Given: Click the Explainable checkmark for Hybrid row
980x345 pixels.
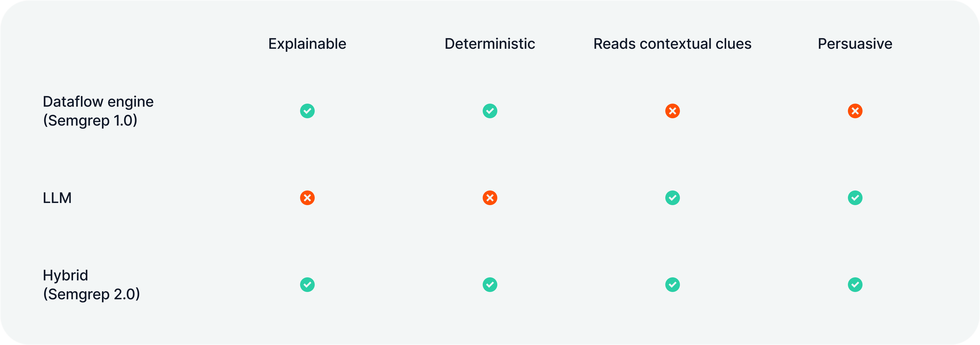Looking at the screenshot, I should pos(307,284).
